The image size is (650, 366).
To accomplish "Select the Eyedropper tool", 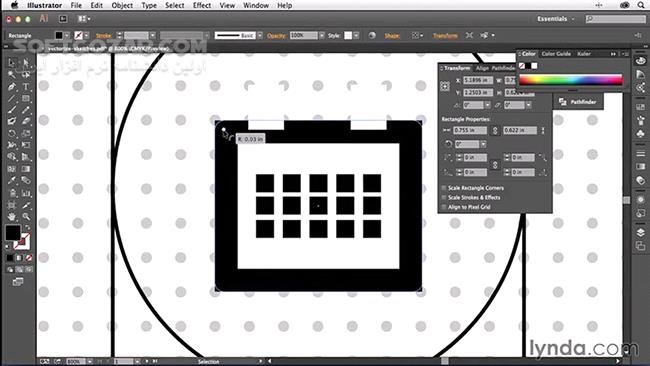I will pyautogui.click(x=12, y=181).
